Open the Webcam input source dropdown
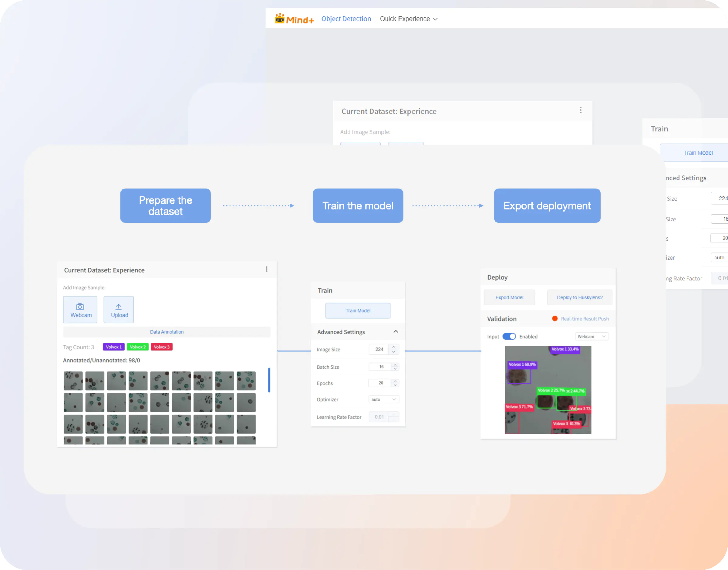 point(591,336)
